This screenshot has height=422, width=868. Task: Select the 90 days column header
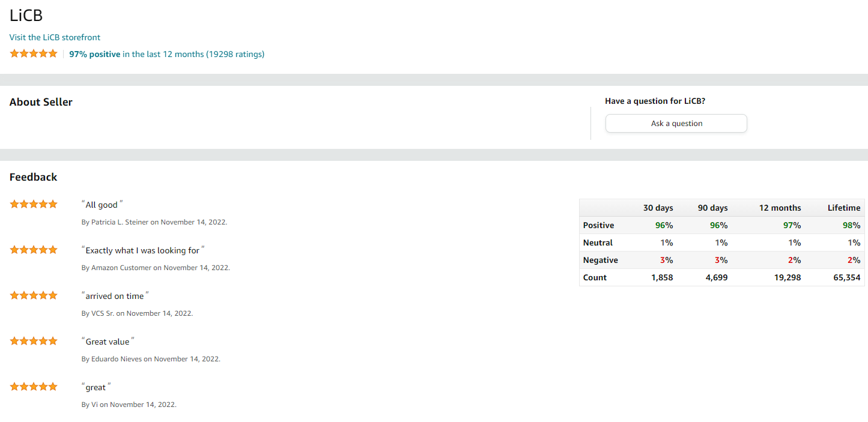point(712,208)
